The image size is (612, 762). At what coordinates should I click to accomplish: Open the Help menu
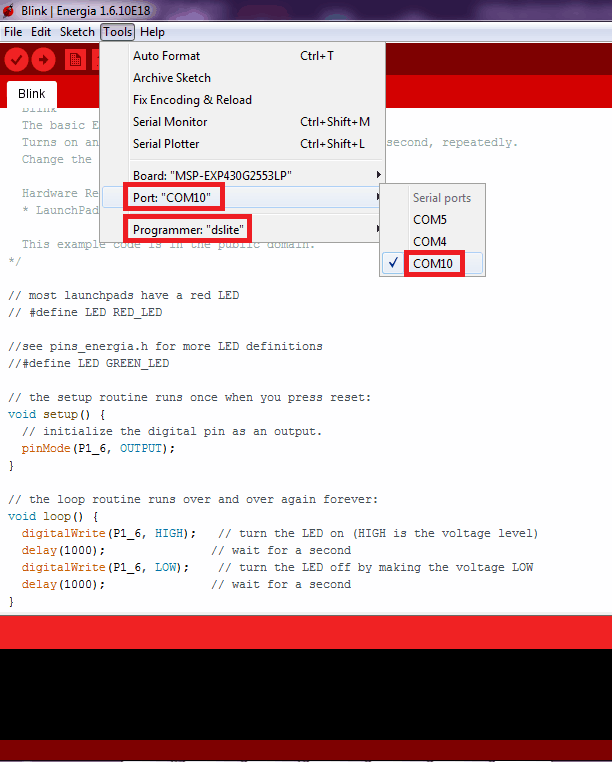coord(152,32)
